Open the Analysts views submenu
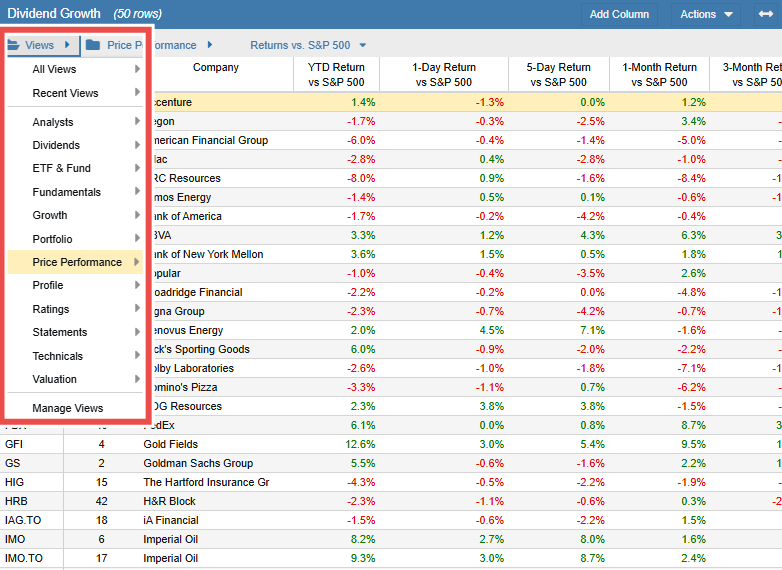Image resolution: width=782 pixels, height=570 pixels. click(75, 122)
